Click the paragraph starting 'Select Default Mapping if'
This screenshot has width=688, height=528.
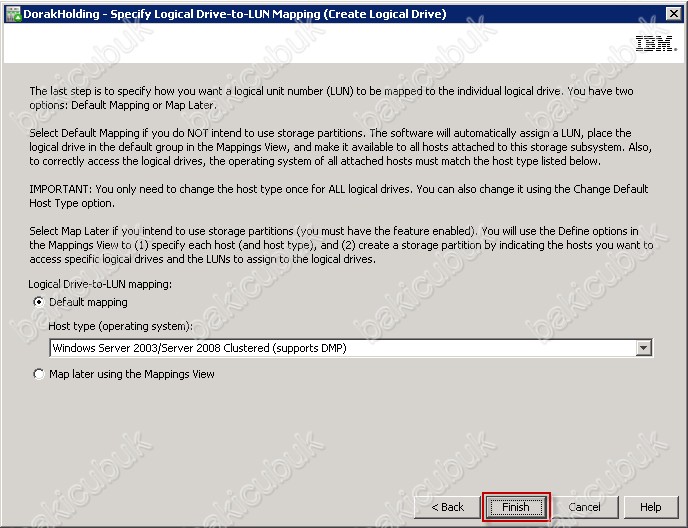tap(340, 147)
